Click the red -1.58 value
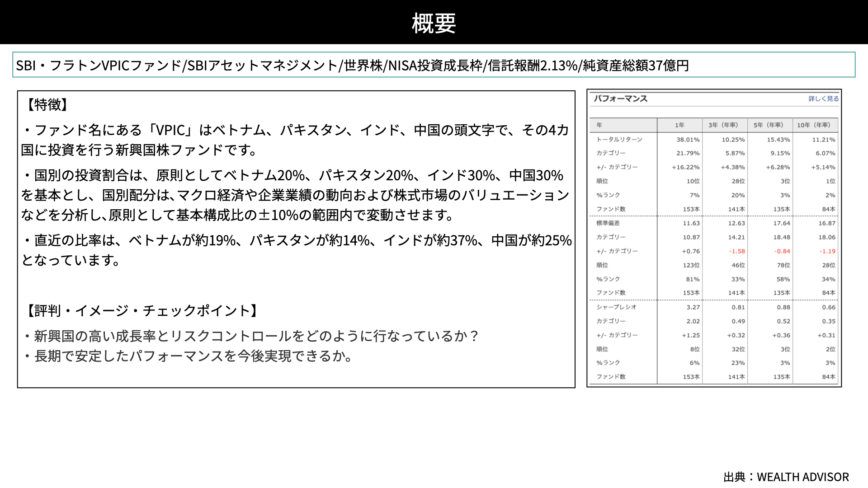The image size is (868, 488). [737, 251]
